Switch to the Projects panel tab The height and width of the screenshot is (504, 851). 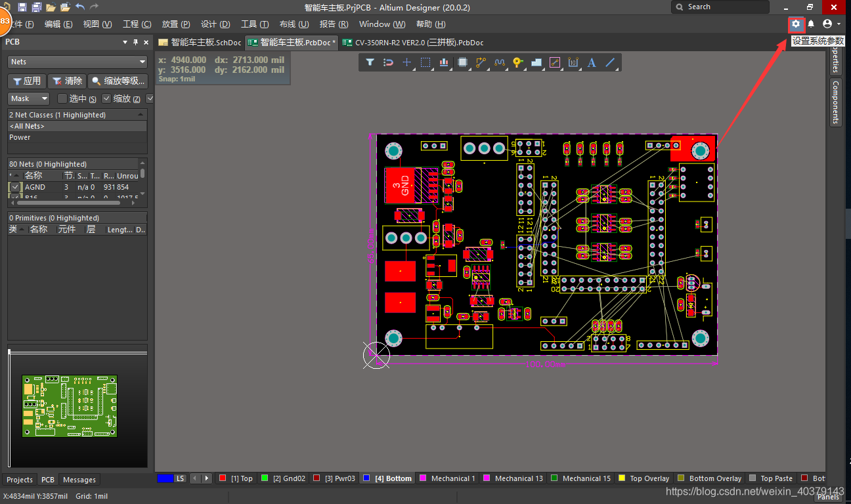[20, 480]
